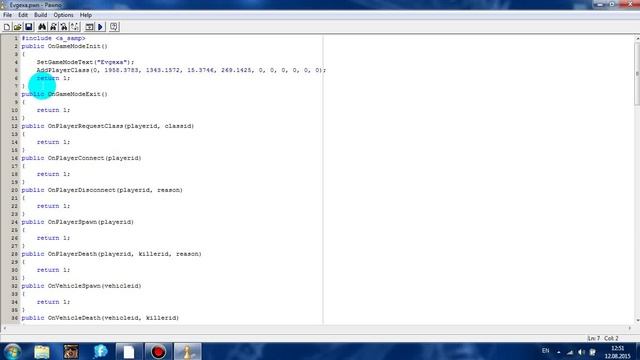This screenshot has height=360, width=640.
Task: Open the Build menu
Action: (40, 15)
